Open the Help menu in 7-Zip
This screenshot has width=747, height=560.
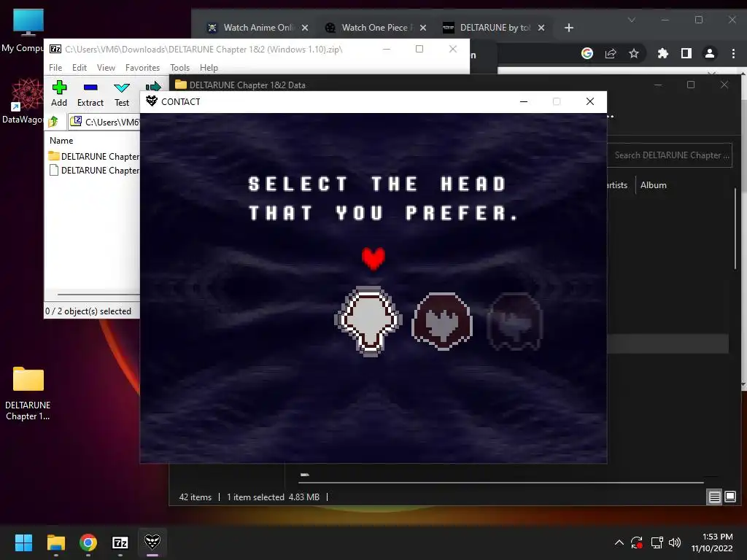click(209, 68)
